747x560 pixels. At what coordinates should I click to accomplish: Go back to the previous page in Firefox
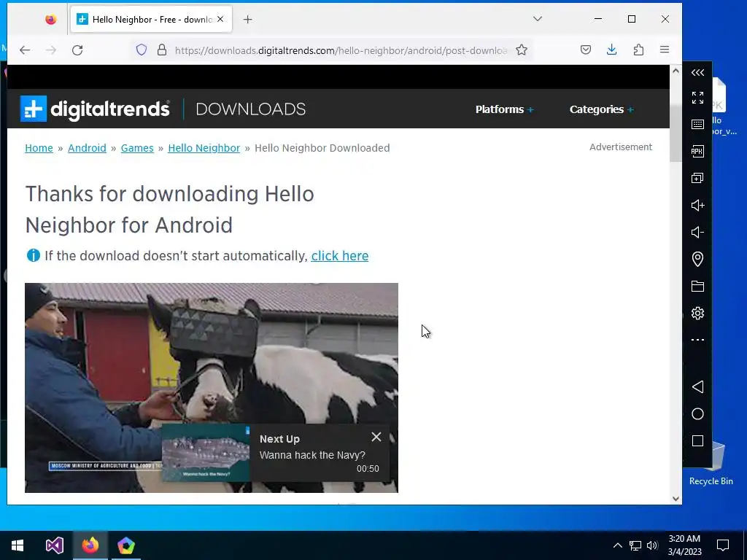tap(25, 50)
